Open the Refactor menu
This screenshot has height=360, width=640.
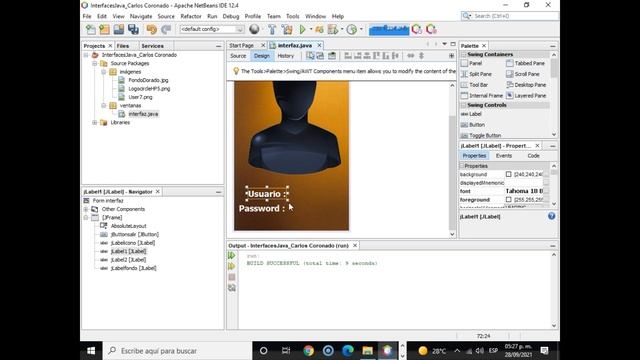coord(191,16)
